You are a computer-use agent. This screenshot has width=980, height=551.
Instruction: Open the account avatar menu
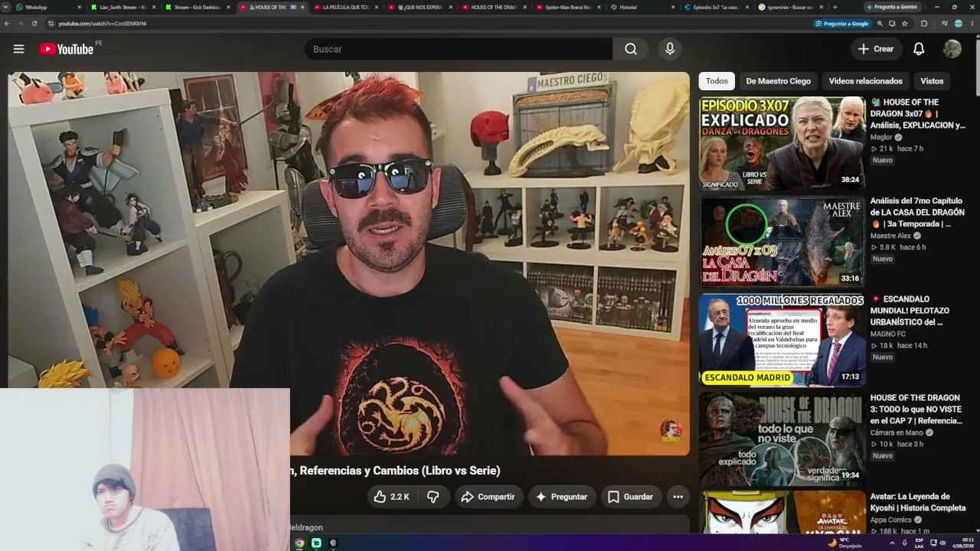click(952, 49)
